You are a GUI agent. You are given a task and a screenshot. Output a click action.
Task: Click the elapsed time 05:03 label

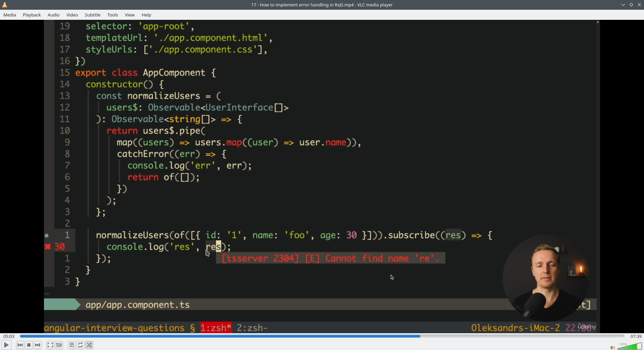coord(9,336)
